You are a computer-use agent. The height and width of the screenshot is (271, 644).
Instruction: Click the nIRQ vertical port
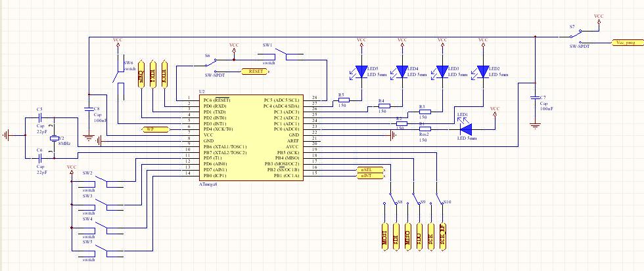click(x=141, y=73)
